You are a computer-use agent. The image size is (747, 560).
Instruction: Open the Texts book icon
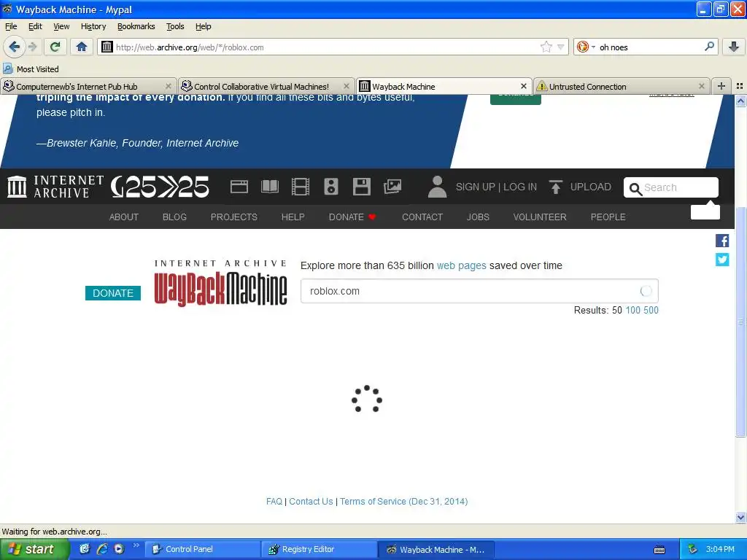[270, 186]
